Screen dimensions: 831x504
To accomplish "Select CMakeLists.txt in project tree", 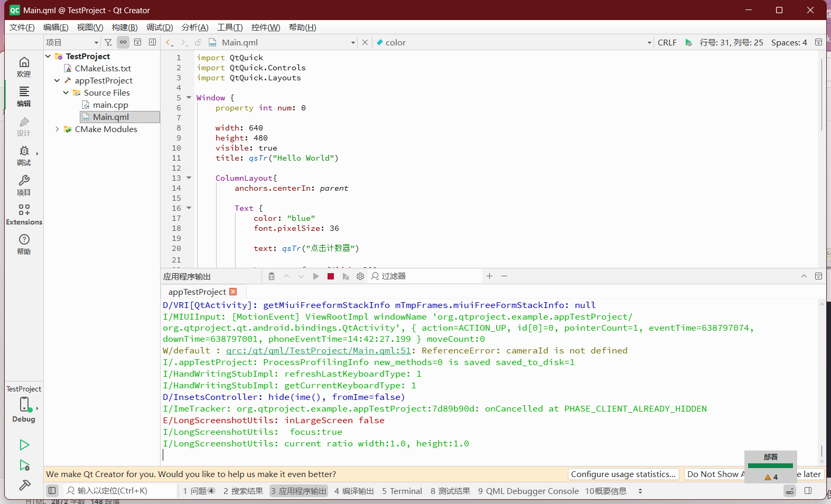I will click(103, 68).
